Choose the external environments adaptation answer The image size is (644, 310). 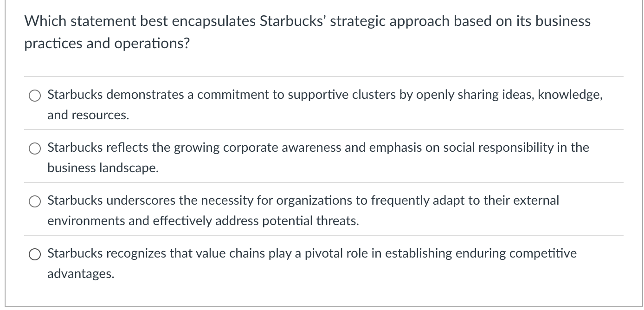35,202
